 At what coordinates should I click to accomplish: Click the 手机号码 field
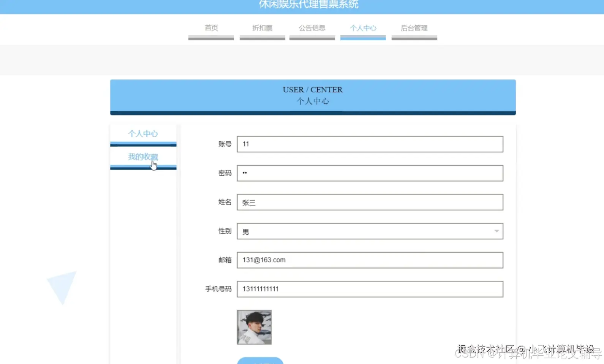pos(370,289)
